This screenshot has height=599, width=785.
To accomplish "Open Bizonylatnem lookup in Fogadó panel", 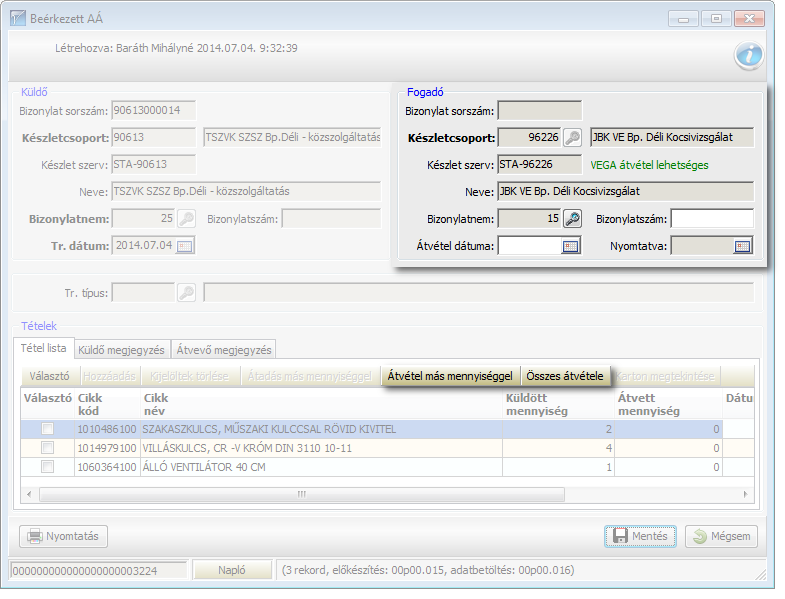I will 572,219.
